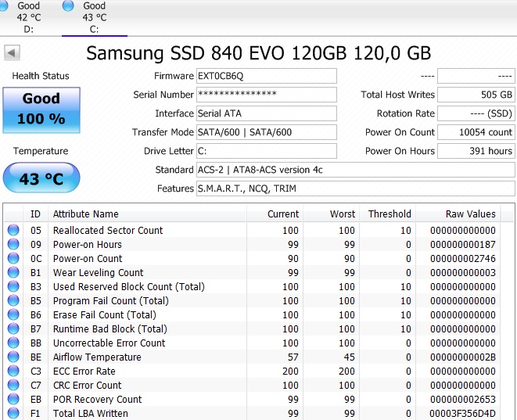Click the Features field S.M.A.R.T., NCQ, TRIM
This screenshot has height=420, width=517.
[355, 188]
